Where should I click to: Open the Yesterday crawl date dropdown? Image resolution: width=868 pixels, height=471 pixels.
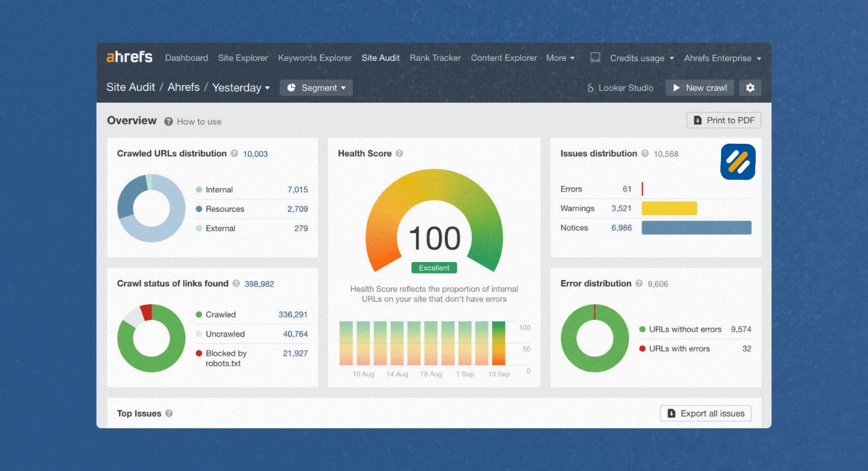[x=241, y=87]
